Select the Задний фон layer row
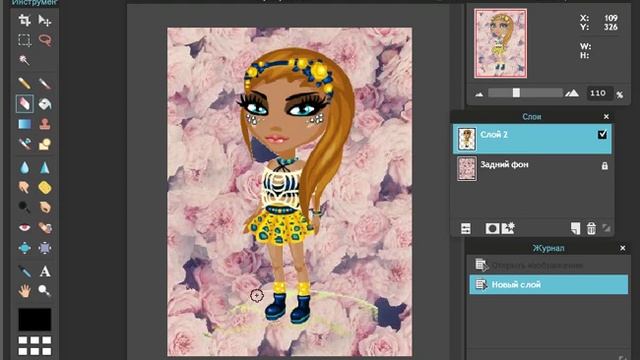 (532, 168)
